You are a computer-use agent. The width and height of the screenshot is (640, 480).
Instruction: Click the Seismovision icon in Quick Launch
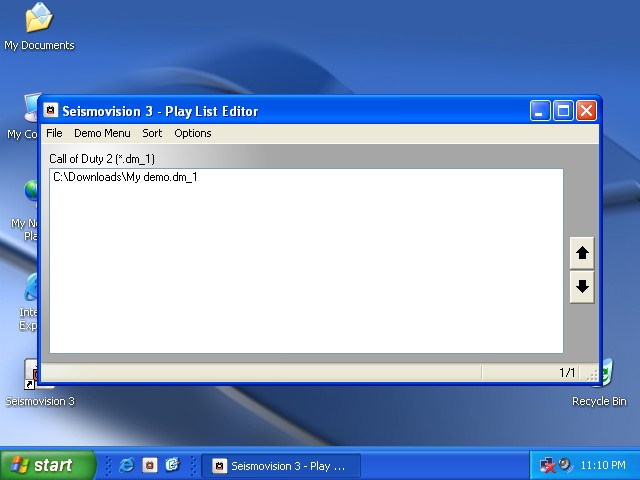149,465
